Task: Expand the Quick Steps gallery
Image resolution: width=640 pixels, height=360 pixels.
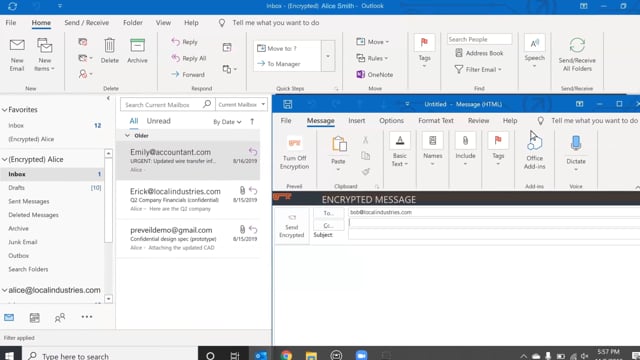Action: click(x=328, y=56)
